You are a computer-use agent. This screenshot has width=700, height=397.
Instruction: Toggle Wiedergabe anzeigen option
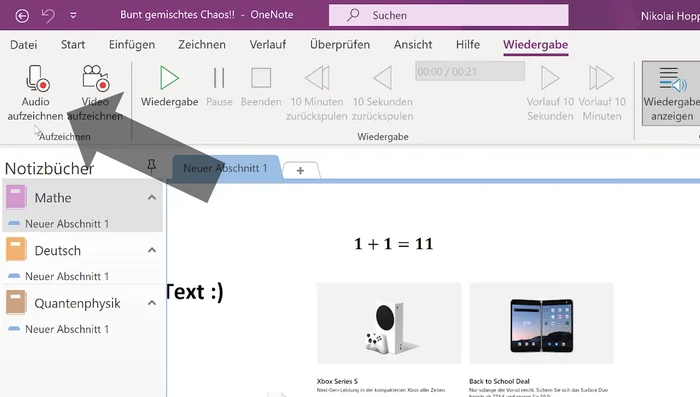click(x=671, y=93)
